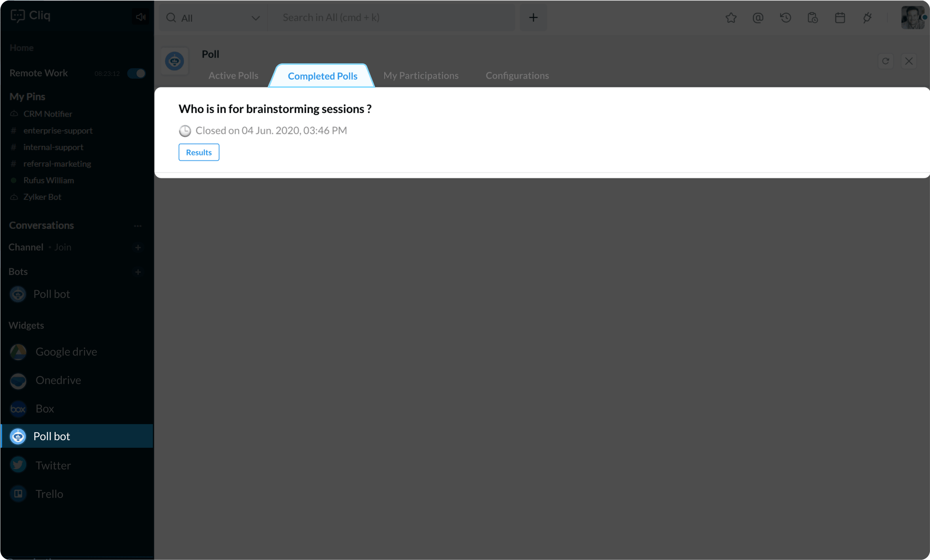The width and height of the screenshot is (930, 560).
Task: Add a new channel with plus
Action: [x=138, y=247]
